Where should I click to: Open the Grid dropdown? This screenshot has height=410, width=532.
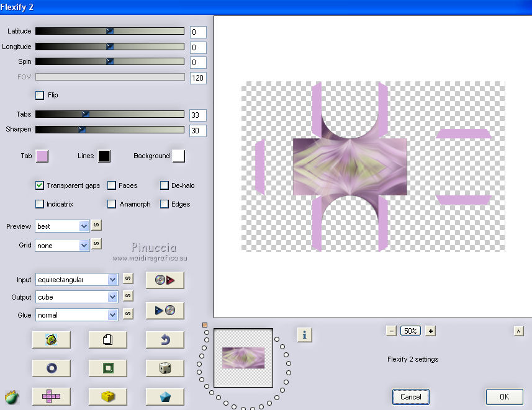62,245
